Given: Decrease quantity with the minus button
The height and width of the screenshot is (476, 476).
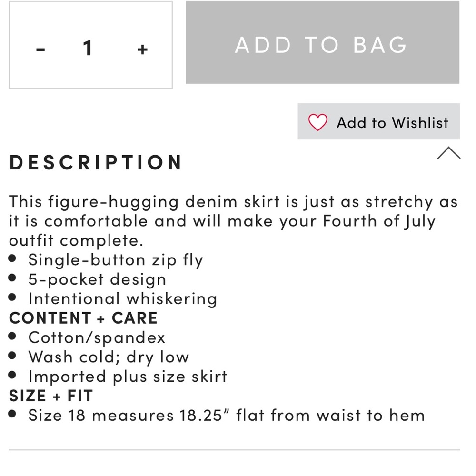Looking at the screenshot, I should click(40, 49).
